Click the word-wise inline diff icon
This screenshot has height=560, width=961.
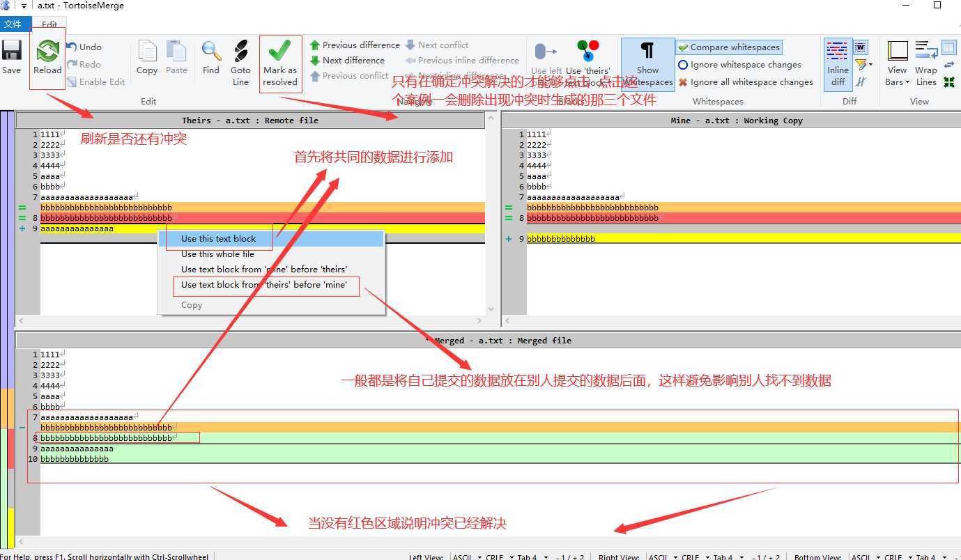point(861,47)
